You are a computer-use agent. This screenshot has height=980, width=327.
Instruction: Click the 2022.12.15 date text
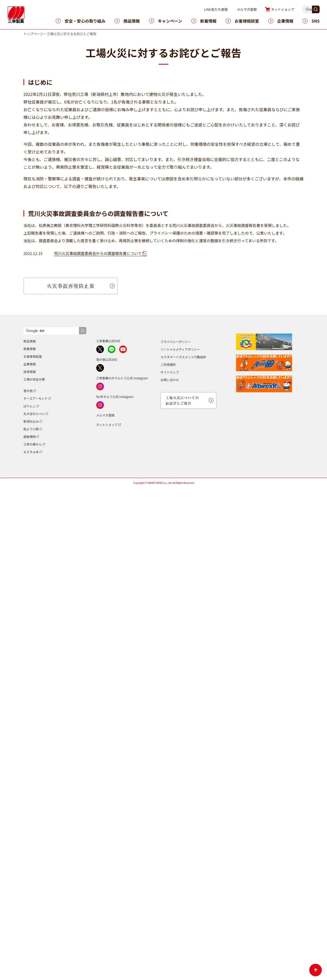click(x=33, y=254)
